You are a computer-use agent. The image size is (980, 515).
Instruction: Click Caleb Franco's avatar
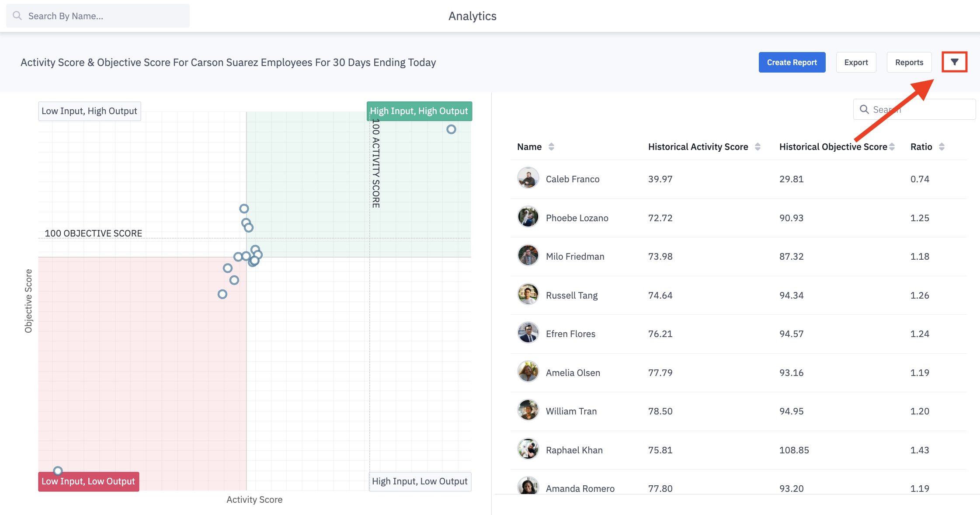(528, 178)
